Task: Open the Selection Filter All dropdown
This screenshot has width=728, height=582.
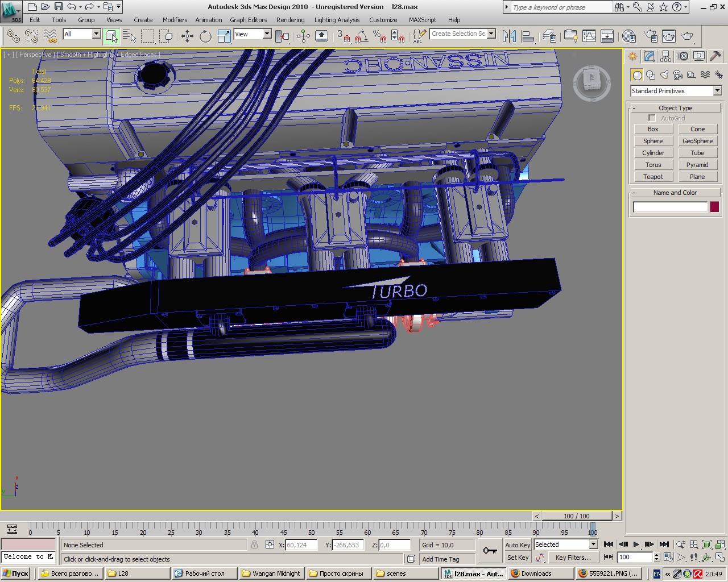Action: [81, 34]
